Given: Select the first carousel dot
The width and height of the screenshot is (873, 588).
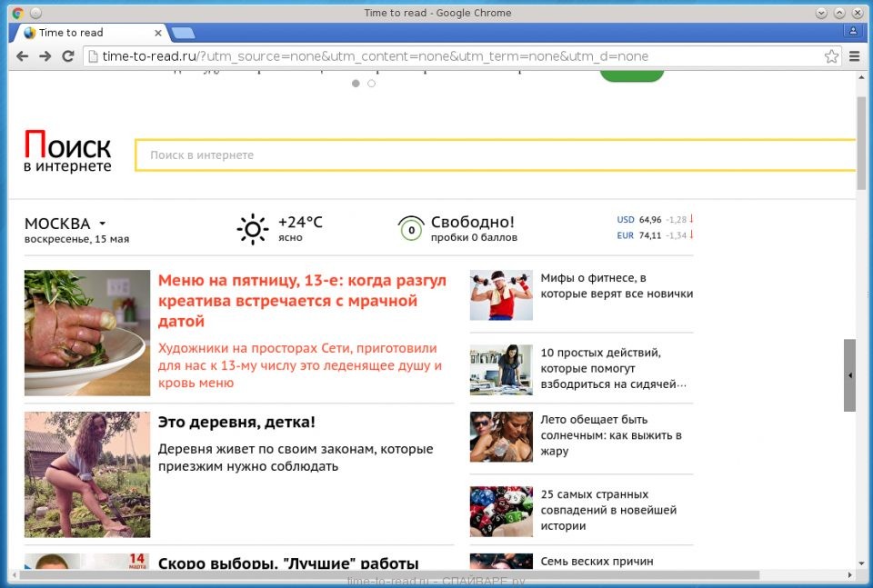Looking at the screenshot, I should coord(356,84).
